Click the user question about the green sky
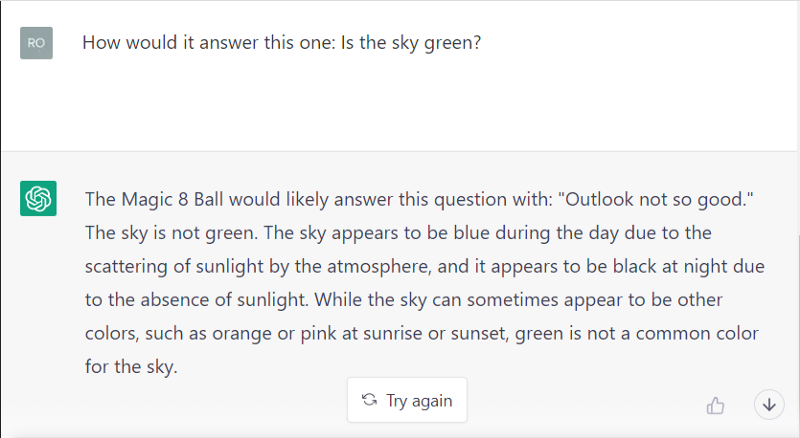The height and width of the screenshot is (438, 800). (282, 44)
